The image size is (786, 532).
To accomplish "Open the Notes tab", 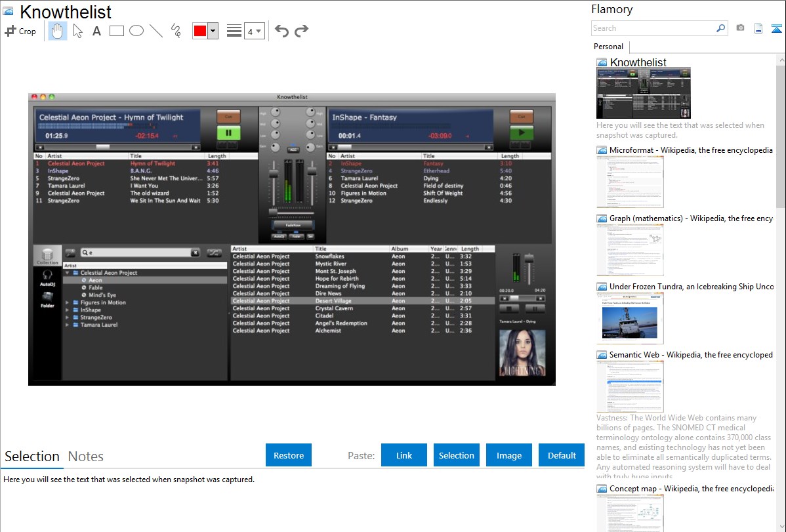I will 86,457.
